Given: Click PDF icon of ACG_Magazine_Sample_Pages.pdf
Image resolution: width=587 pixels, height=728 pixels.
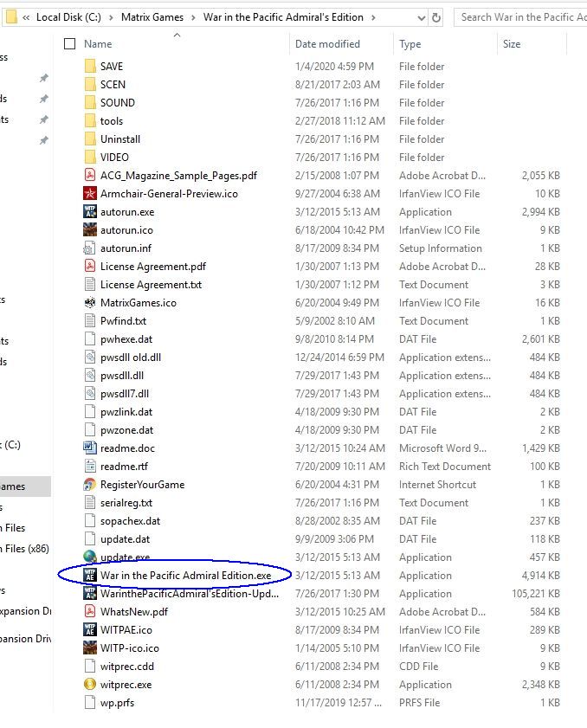Looking at the screenshot, I should [x=90, y=175].
